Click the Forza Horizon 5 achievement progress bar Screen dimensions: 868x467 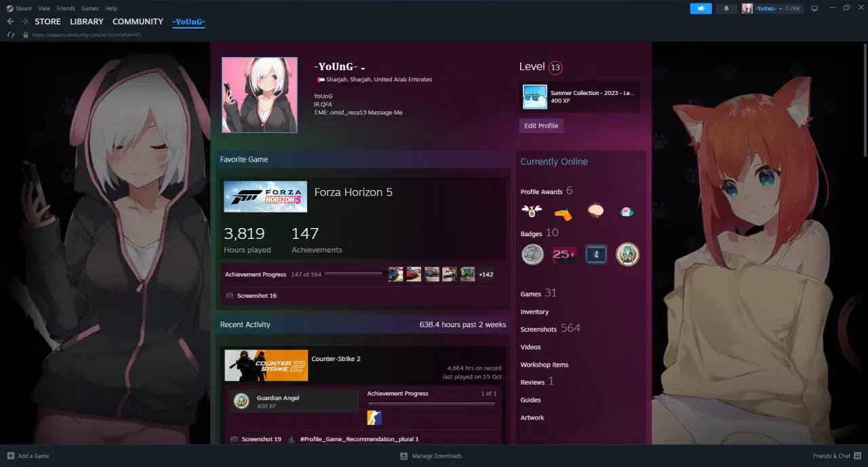click(353, 274)
